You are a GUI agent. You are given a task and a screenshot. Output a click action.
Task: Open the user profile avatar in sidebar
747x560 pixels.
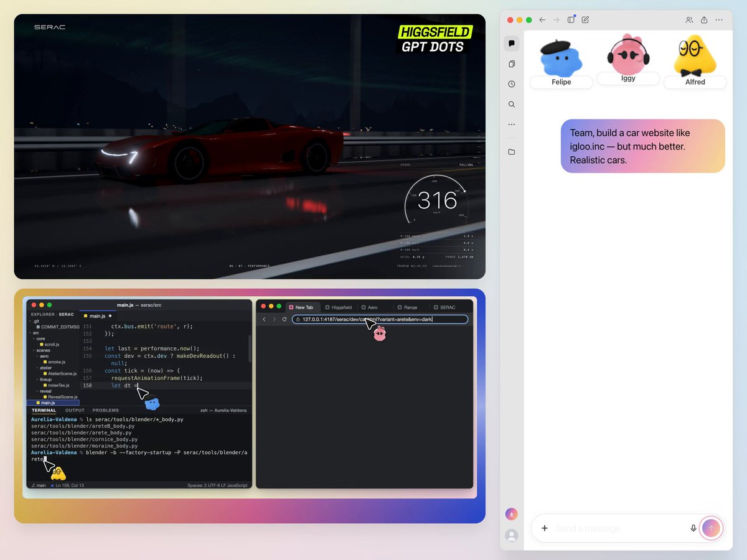pos(511,535)
